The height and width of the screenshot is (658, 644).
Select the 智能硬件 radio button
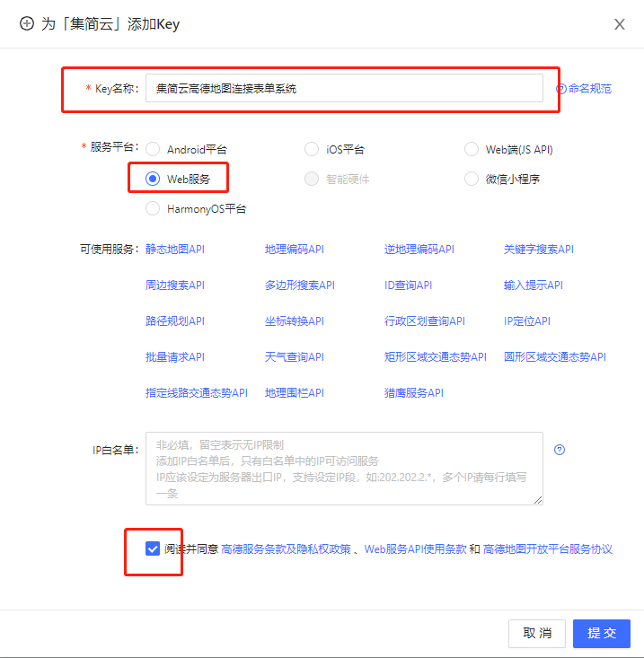pos(312,179)
